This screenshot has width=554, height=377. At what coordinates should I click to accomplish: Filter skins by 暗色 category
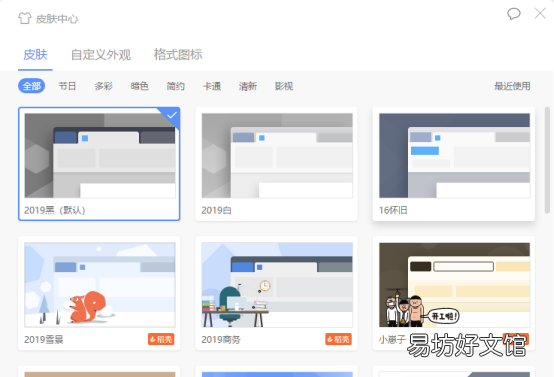click(140, 86)
